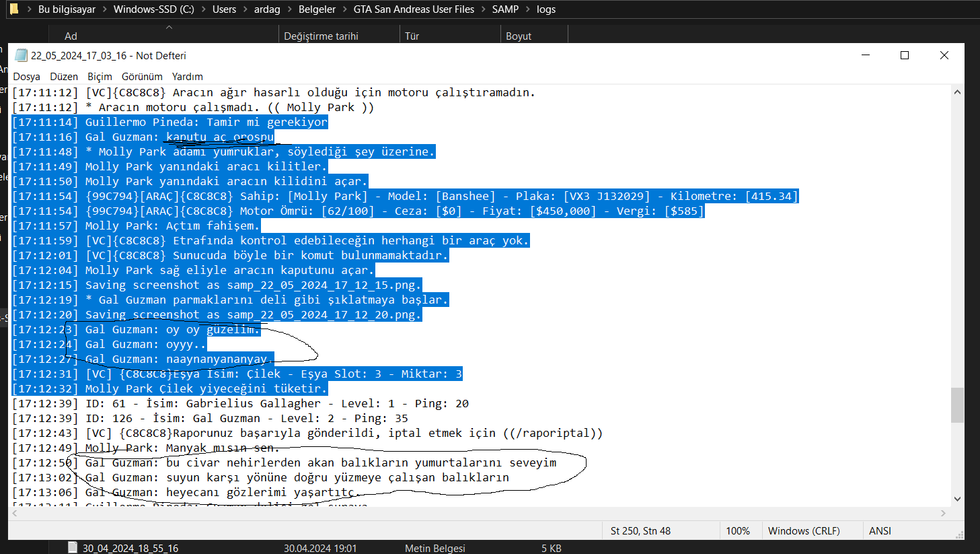Navigate to Bu bilgisayar in the breadcrumb
The image size is (980, 554).
click(67, 9)
